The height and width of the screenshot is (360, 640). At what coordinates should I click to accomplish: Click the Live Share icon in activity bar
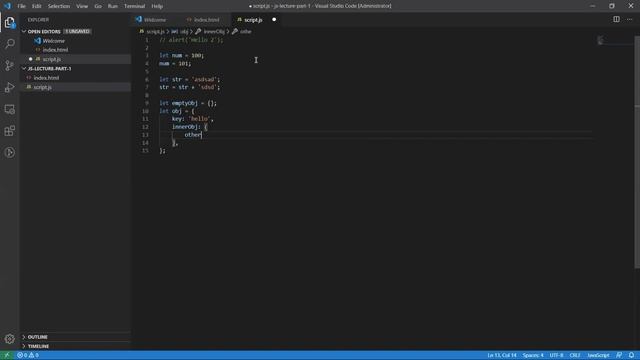[x=9, y=153]
